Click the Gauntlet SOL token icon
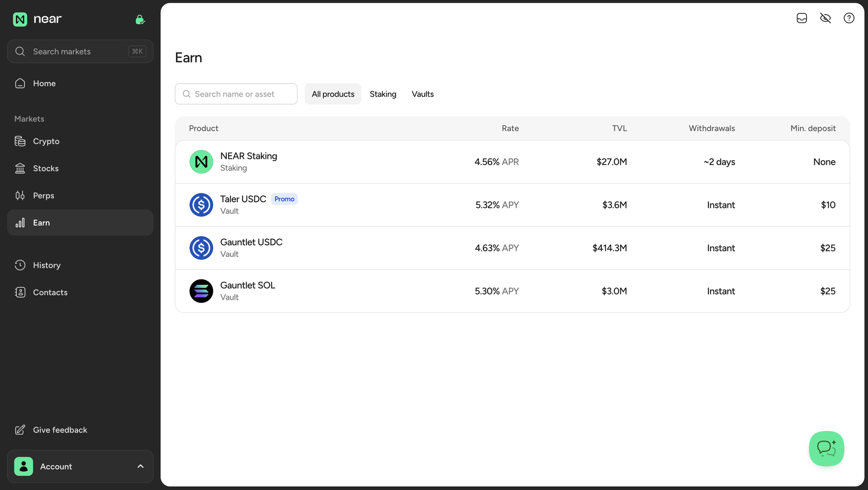The height and width of the screenshot is (490, 868). click(201, 291)
